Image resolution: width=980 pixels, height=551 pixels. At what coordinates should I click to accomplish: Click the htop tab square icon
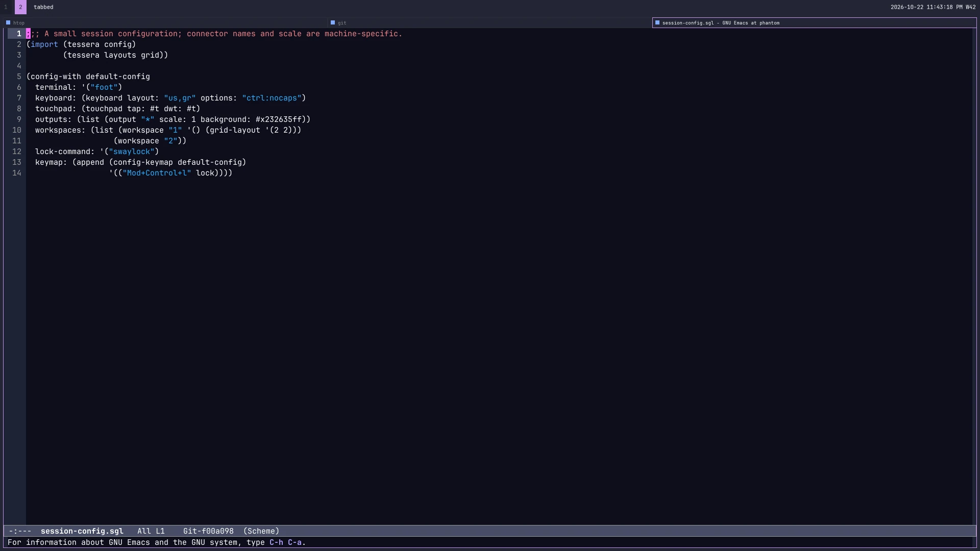tap(8, 22)
